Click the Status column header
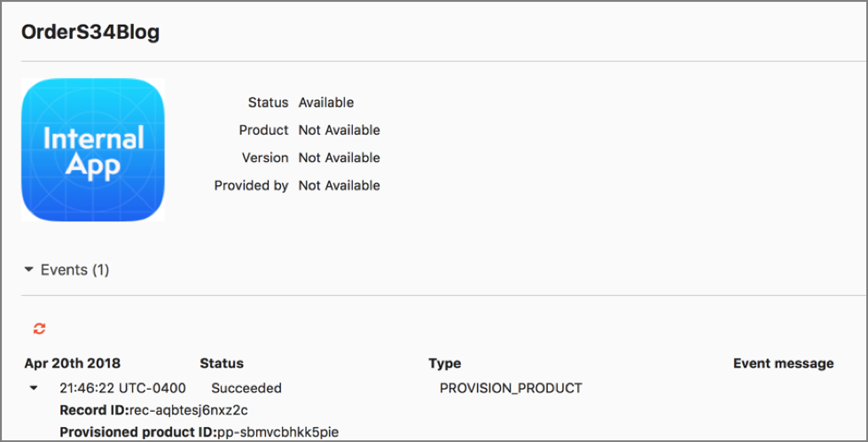This screenshot has height=442, width=868. pyautogui.click(x=222, y=363)
